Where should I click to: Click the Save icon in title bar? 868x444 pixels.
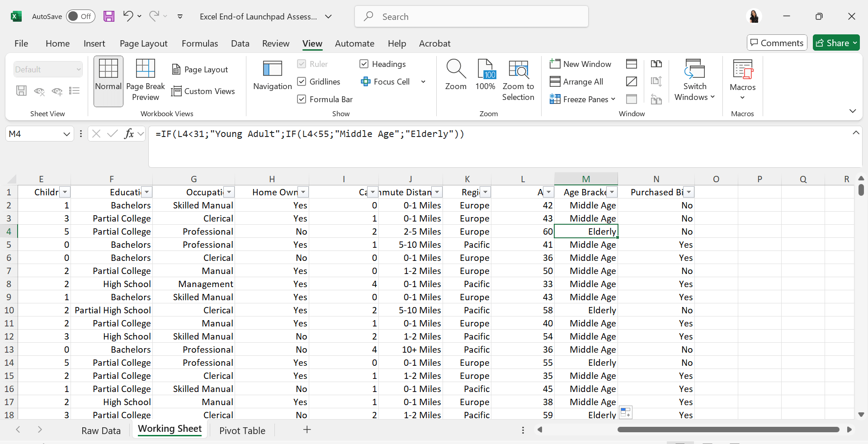tap(109, 17)
